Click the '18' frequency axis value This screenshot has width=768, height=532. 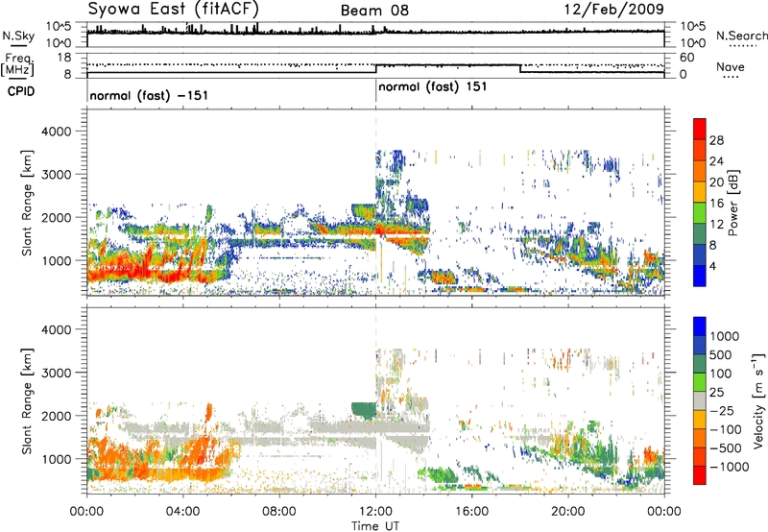pos(65,58)
